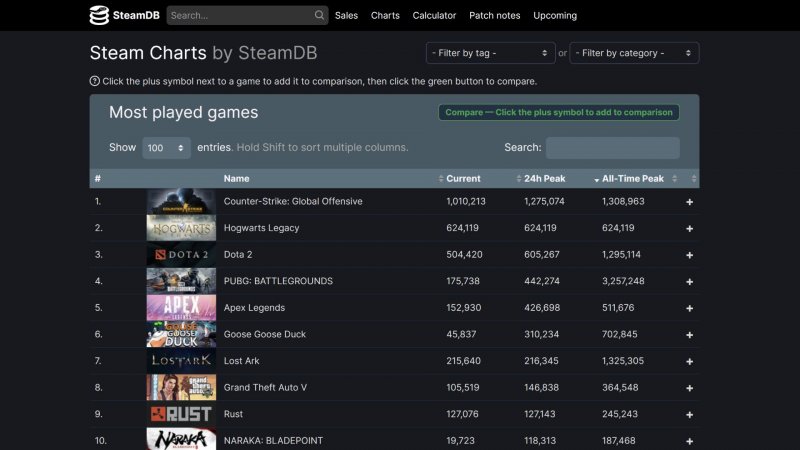Add NARAKA: BLADEPOINT to comparison with plus
The width and height of the screenshot is (800, 450).
[689, 441]
